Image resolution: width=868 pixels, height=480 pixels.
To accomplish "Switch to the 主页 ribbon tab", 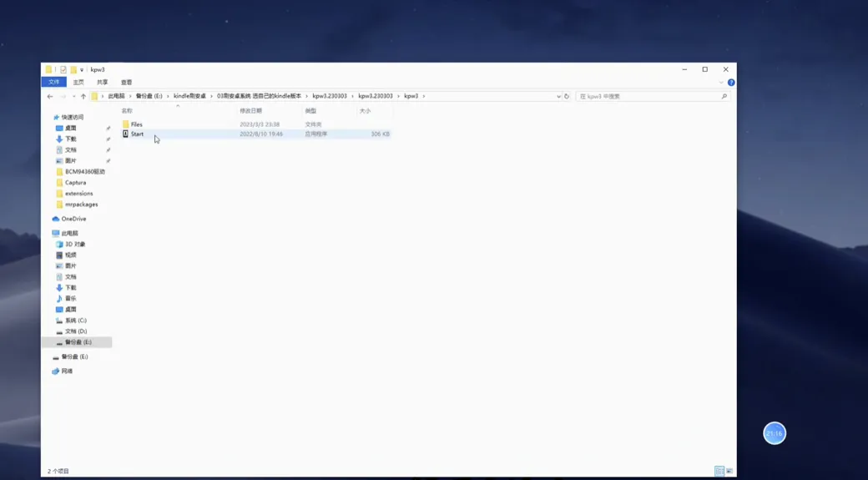I will (78, 82).
